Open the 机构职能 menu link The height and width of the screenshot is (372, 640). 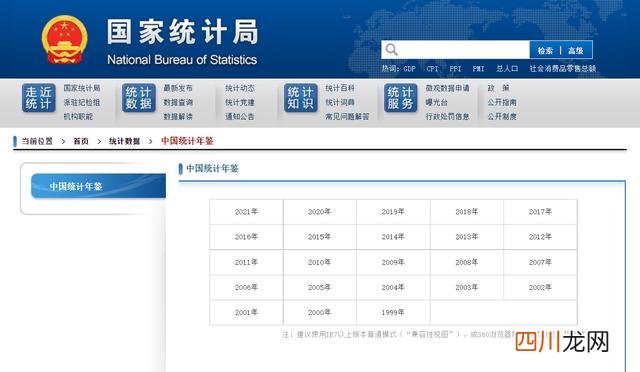click(78, 116)
